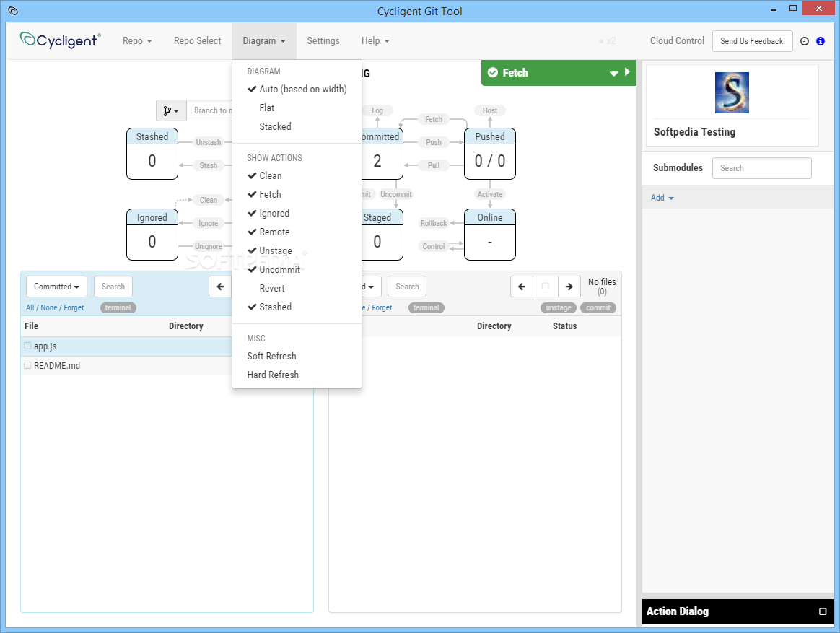Open the blue info icon
The width and height of the screenshot is (840, 633).
821,41
